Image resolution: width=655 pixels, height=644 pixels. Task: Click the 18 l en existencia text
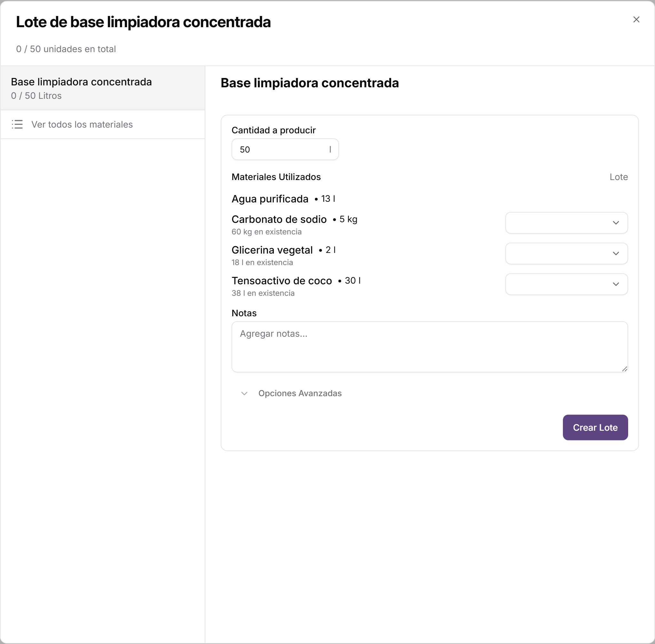262,263
